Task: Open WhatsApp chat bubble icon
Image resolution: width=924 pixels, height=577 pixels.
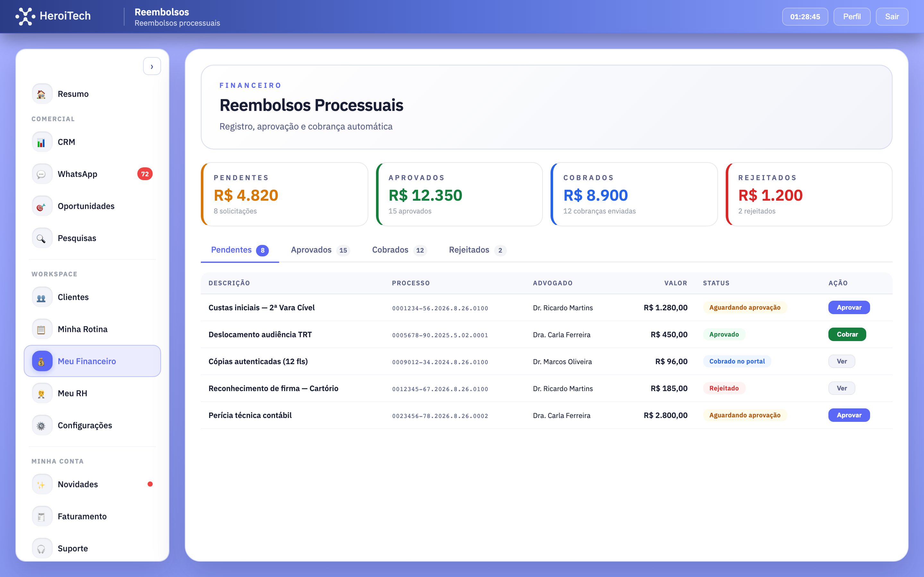Action: coord(42,174)
